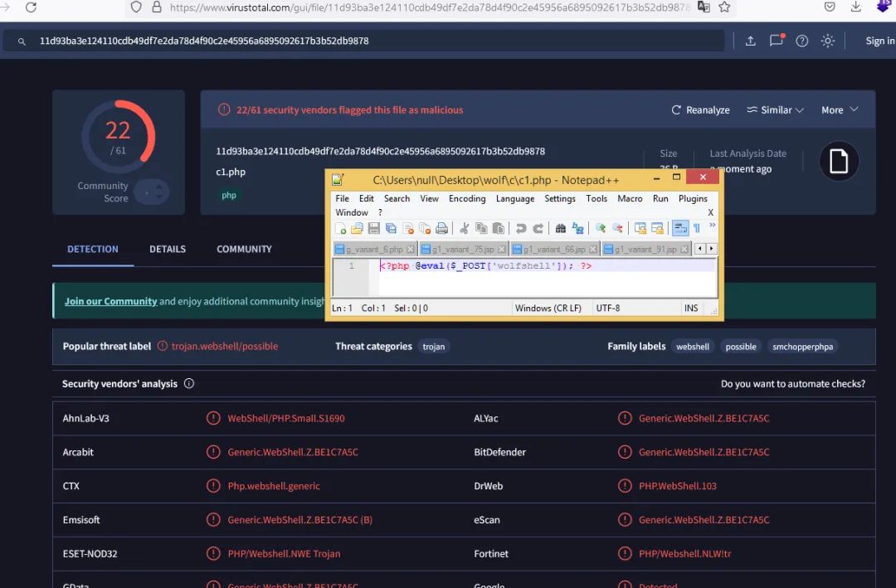Image resolution: width=896 pixels, height=588 pixels.
Task: Cut selection with the scissors icon
Action: click(x=465, y=229)
